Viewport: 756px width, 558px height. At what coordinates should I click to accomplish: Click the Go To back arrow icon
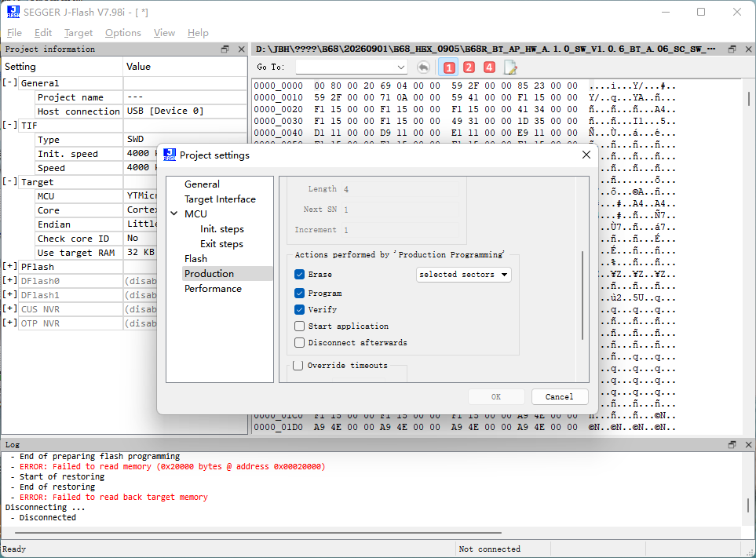click(423, 67)
